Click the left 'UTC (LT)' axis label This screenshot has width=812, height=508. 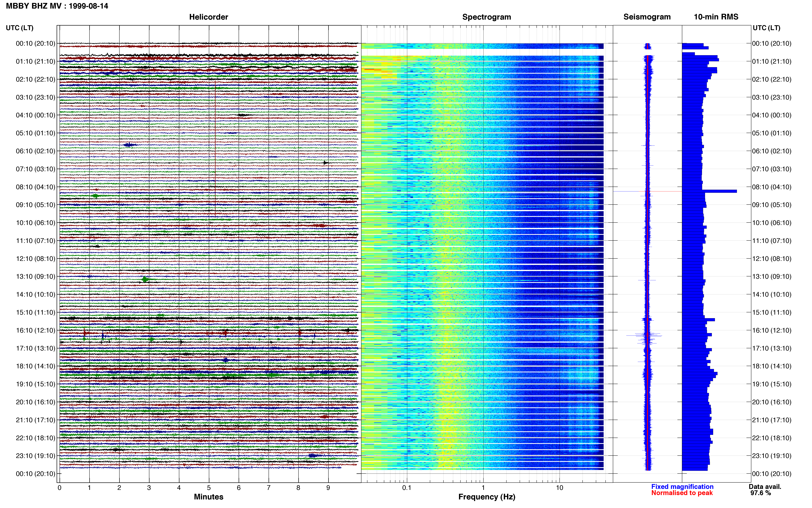pos(19,28)
